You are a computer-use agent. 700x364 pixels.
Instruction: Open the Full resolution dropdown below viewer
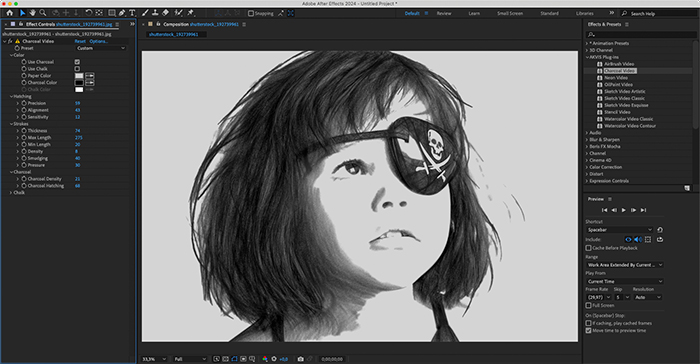[x=190, y=359]
